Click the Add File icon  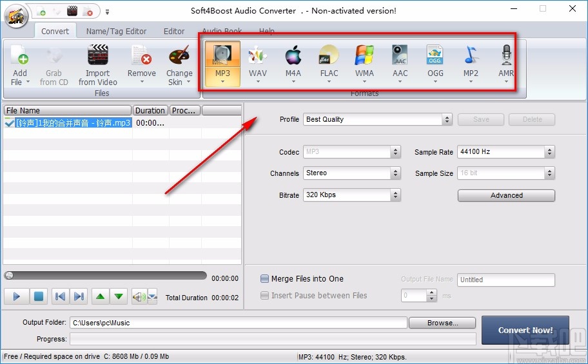19,58
